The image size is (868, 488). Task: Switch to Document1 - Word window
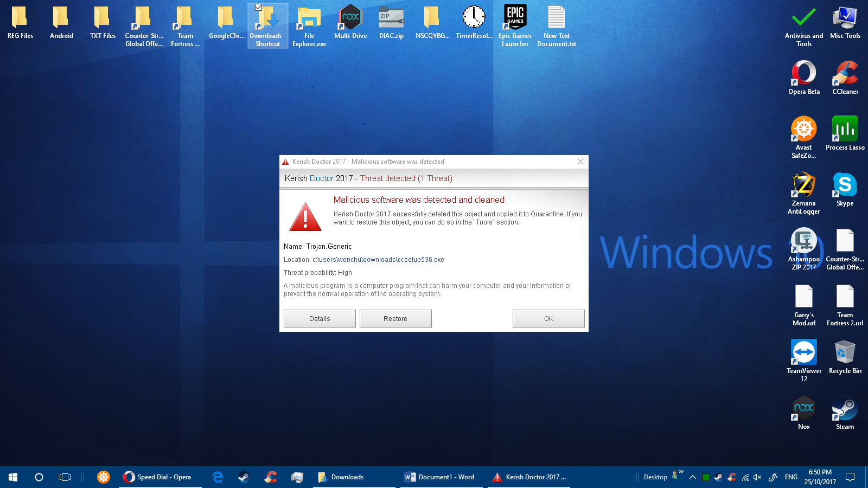(x=442, y=477)
